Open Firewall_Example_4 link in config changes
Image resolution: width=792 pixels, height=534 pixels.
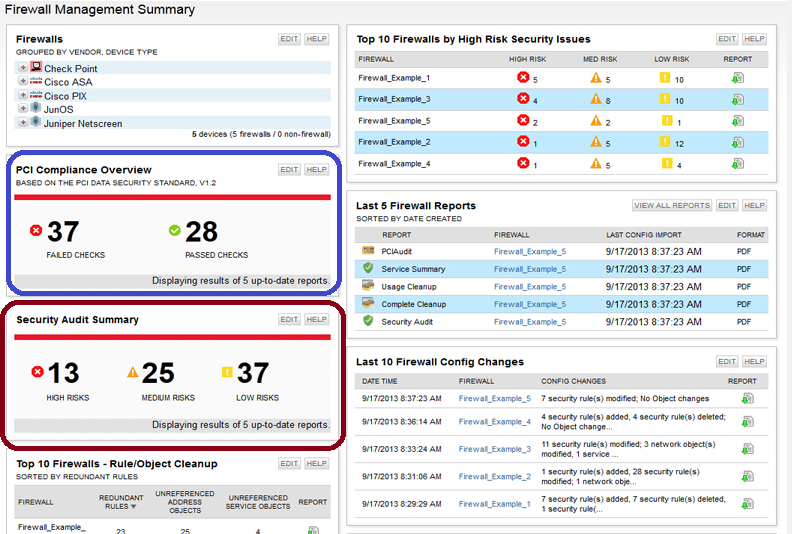click(494, 422)
